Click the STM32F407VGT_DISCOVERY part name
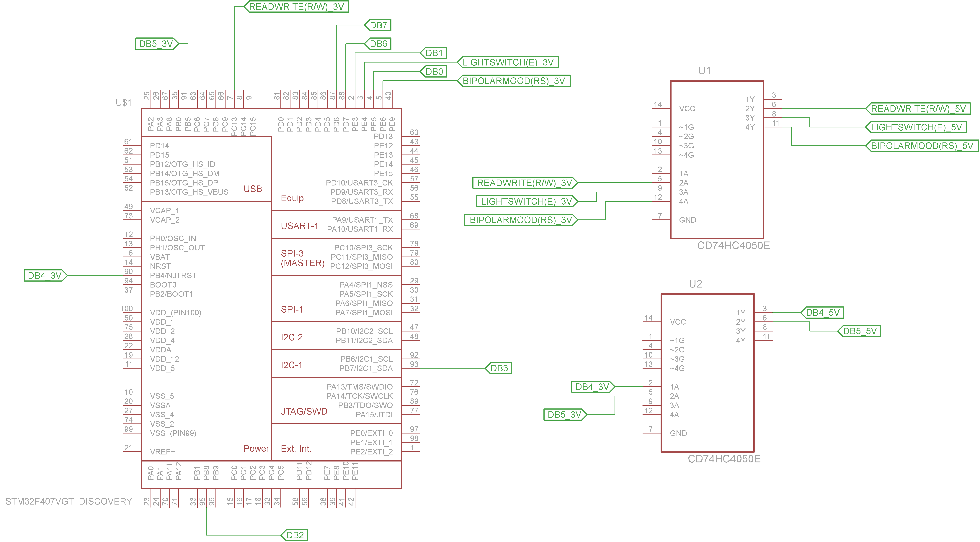Screen dimensions: 980x542 click(x=68, y=501)
